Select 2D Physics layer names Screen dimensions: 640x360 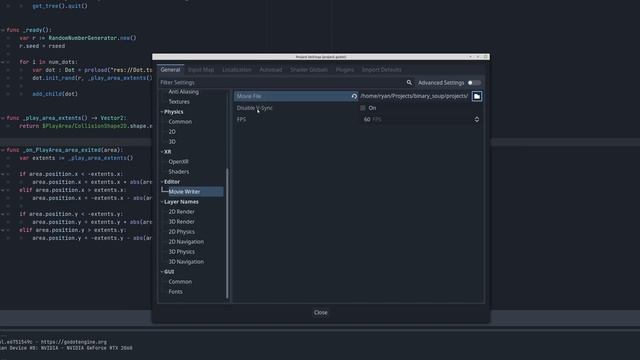click(x=182, y=232)
